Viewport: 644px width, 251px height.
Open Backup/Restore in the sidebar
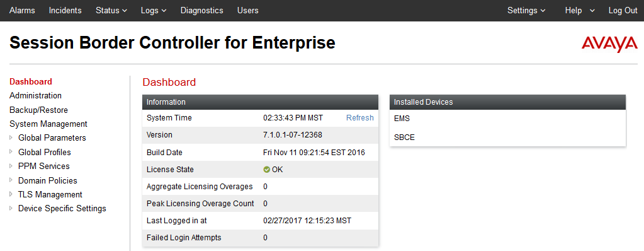click(x=38, y=110)
